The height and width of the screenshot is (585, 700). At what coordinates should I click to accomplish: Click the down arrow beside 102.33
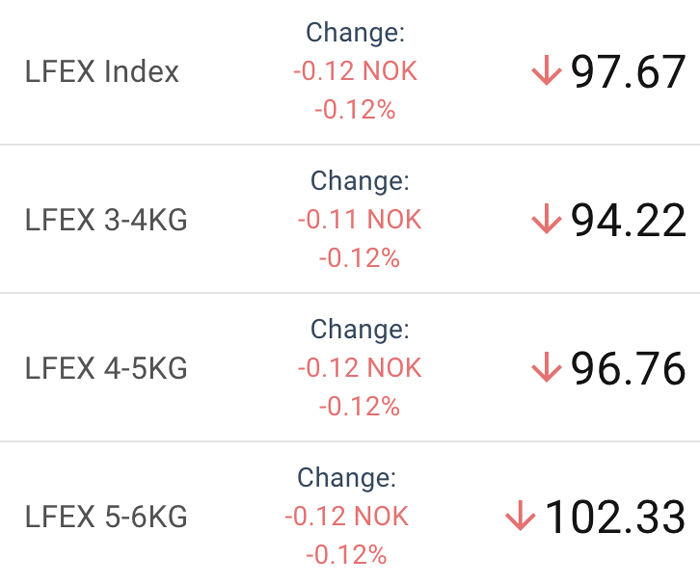click(520, 516)
